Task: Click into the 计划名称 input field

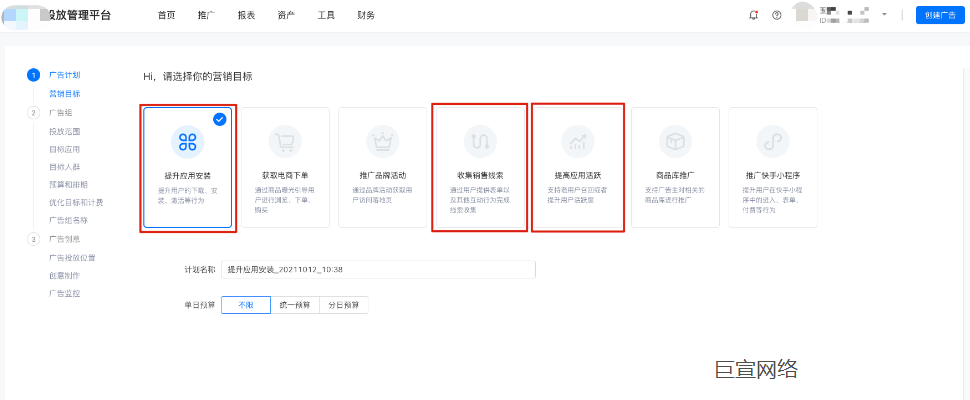Action: 379,270
